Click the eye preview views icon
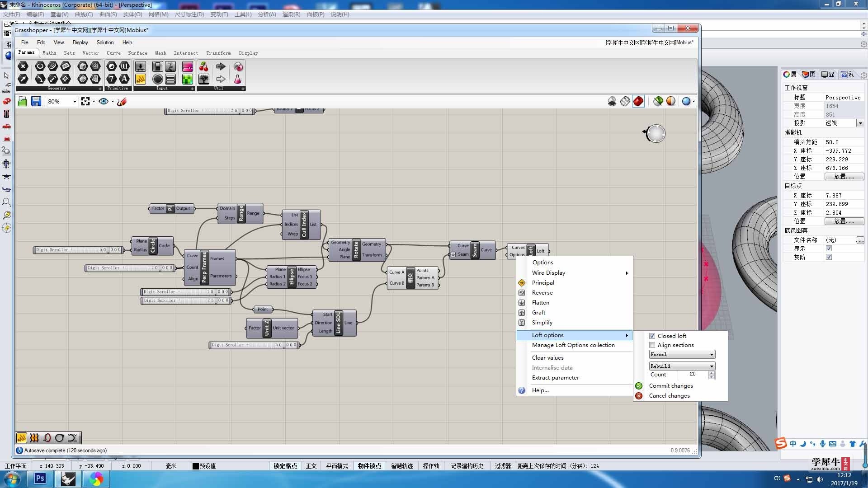Screen dimensions: 868x488 tap(104, 101)
